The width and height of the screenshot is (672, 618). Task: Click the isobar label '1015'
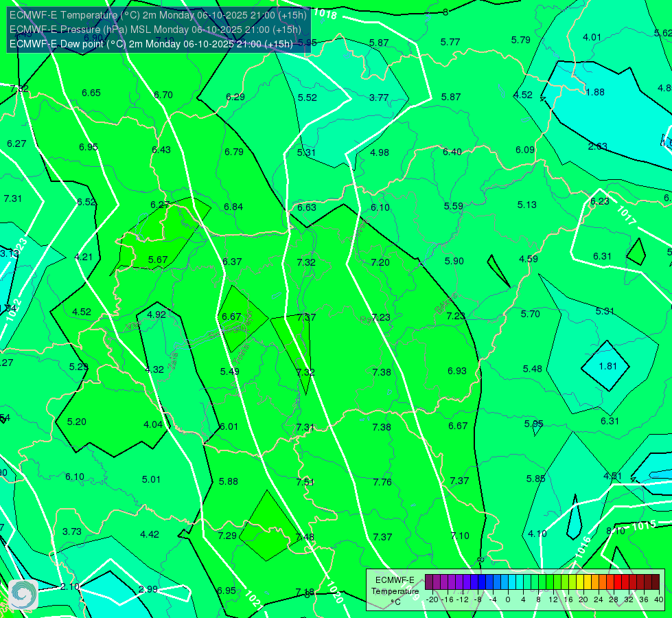[644, 525]
